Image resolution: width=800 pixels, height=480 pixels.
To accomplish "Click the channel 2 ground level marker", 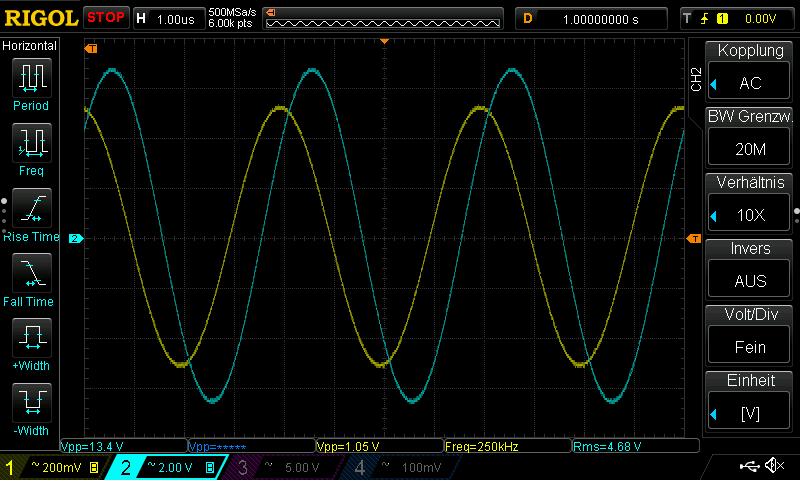I will [76, 238].
